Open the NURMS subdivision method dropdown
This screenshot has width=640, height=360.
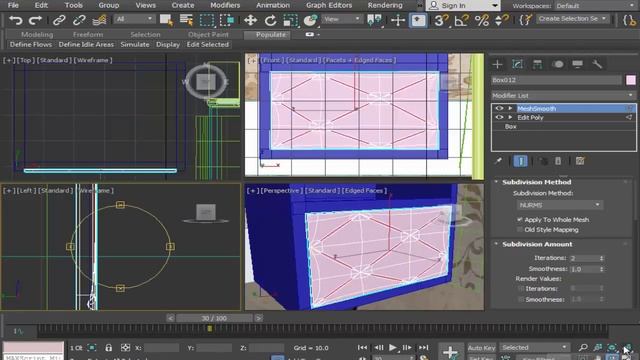559,205
